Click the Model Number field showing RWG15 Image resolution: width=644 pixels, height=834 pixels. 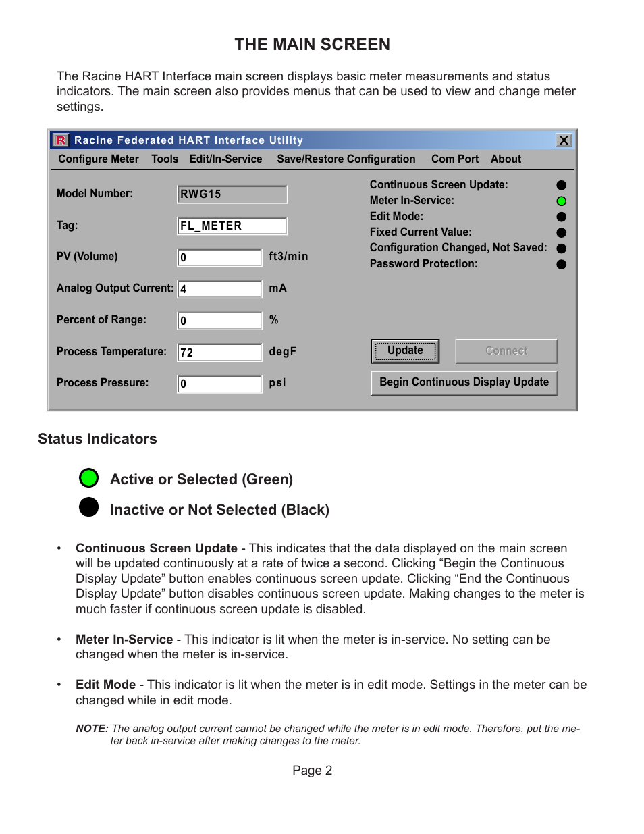pyautogui.click(x=232, y=194)
